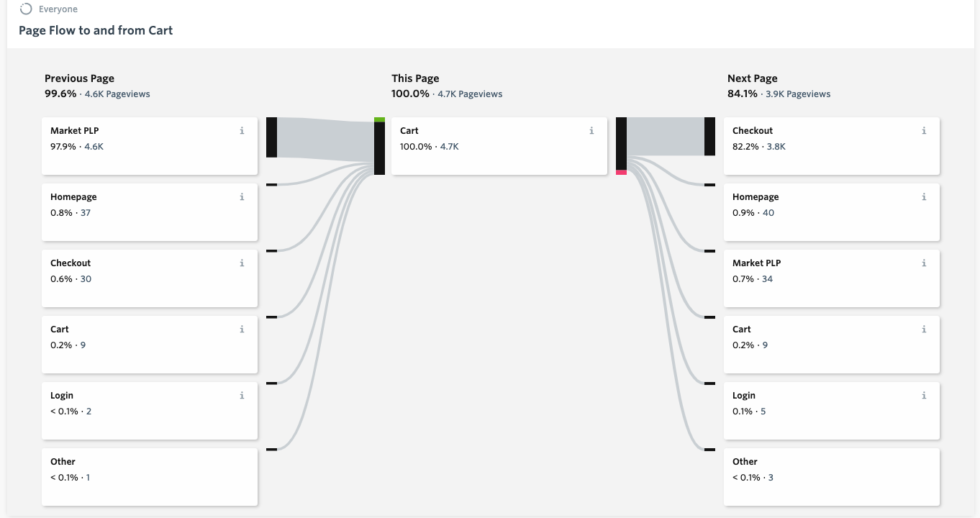Click info icon on next Checkout card
The height and width of the screenshot is (518, 980).
pos(924,131)
